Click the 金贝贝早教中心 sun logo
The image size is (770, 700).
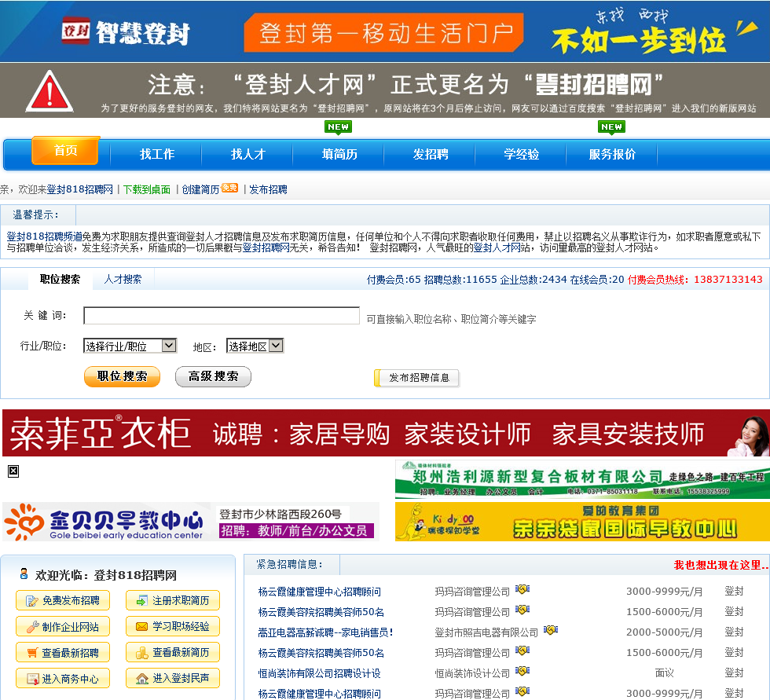coord(24,522)
